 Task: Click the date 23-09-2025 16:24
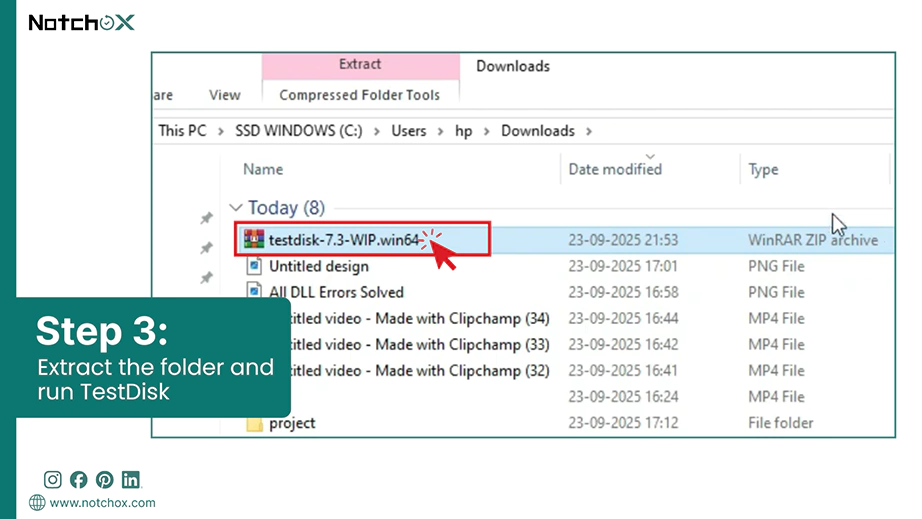point(623,397)
